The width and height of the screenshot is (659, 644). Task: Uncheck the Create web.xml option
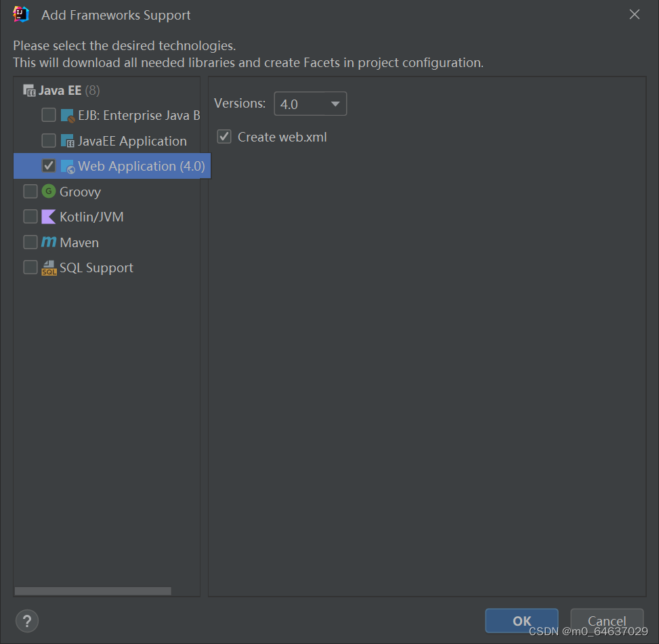(224, 136)
